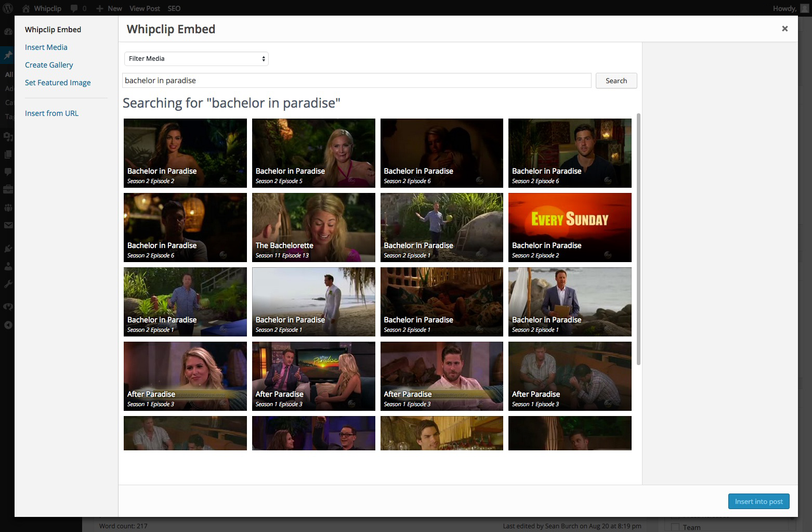Select The Bachelorette Season 11 Episode 13 clip
The width and height of the screenshot is (812, 532).
click(x=313, y=227)
